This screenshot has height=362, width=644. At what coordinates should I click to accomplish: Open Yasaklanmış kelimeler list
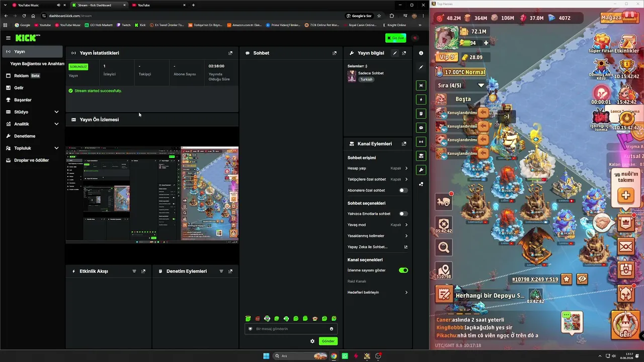pos(377,236)
